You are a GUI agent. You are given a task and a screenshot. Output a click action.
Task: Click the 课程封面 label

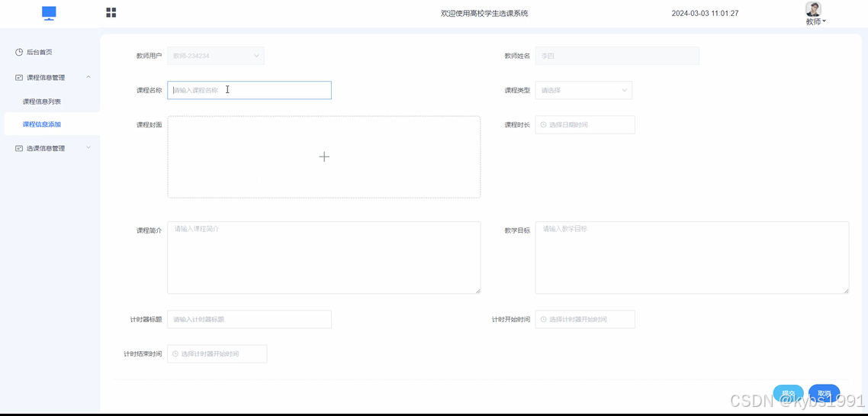click(149, 124)
